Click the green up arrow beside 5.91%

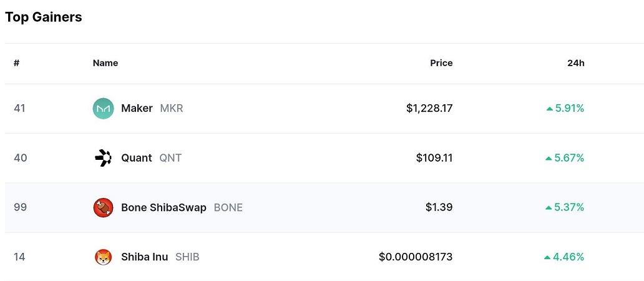(549, 109)
